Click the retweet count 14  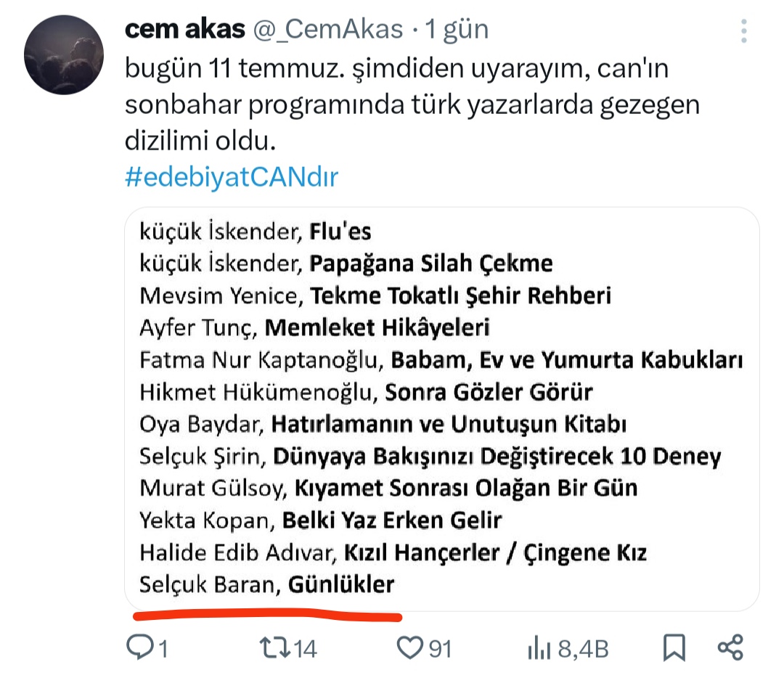point(305,649)
